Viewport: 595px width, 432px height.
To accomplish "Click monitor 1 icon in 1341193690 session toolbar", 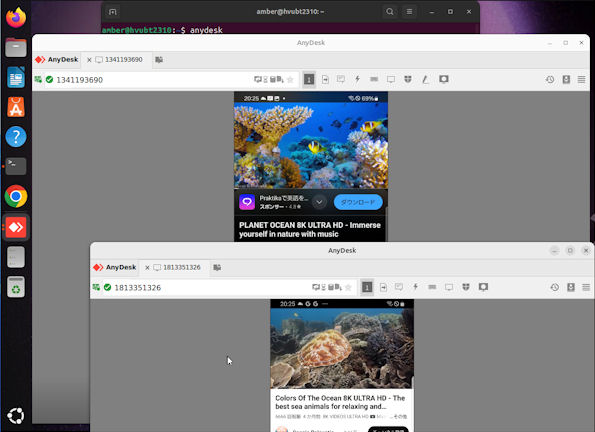I will click(x=309, y=79).
